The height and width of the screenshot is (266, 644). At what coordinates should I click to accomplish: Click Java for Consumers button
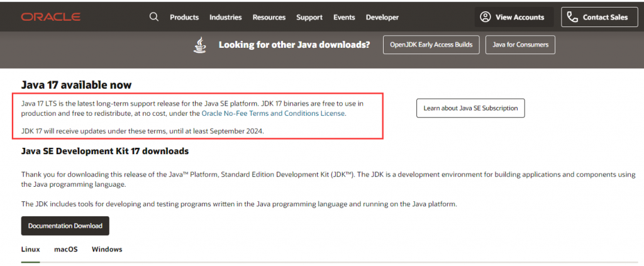point(520,45)
